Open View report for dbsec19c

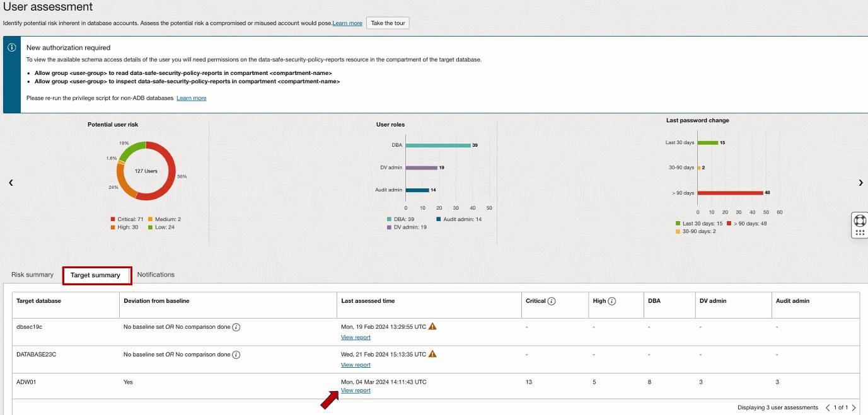[356, 338]
